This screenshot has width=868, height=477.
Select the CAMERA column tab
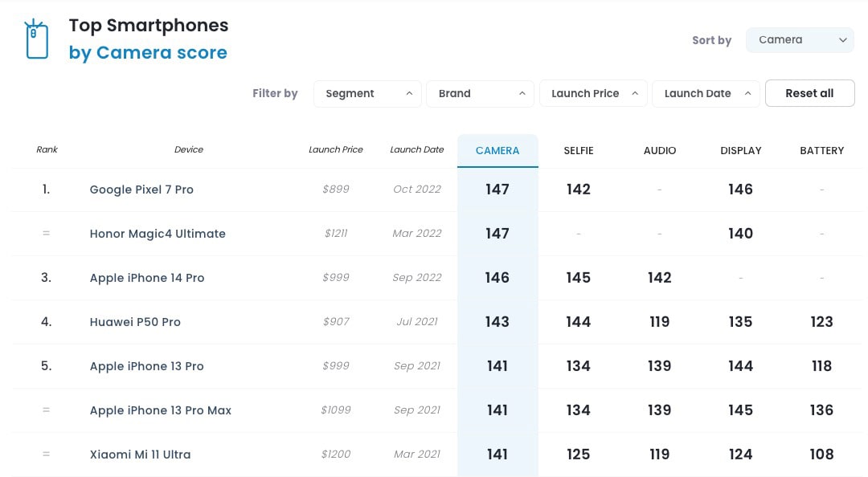coord(497,150)
